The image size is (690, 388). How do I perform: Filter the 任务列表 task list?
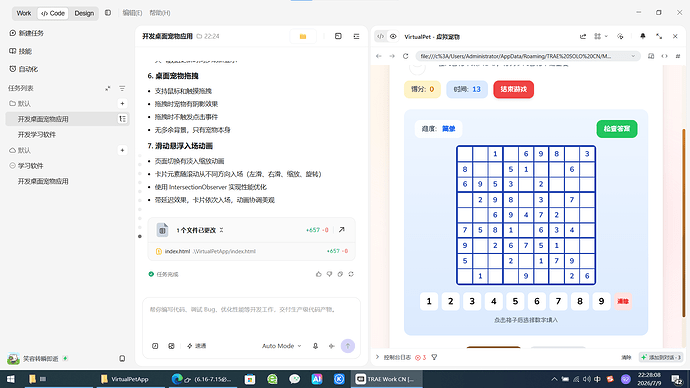[x=122, y=88]
